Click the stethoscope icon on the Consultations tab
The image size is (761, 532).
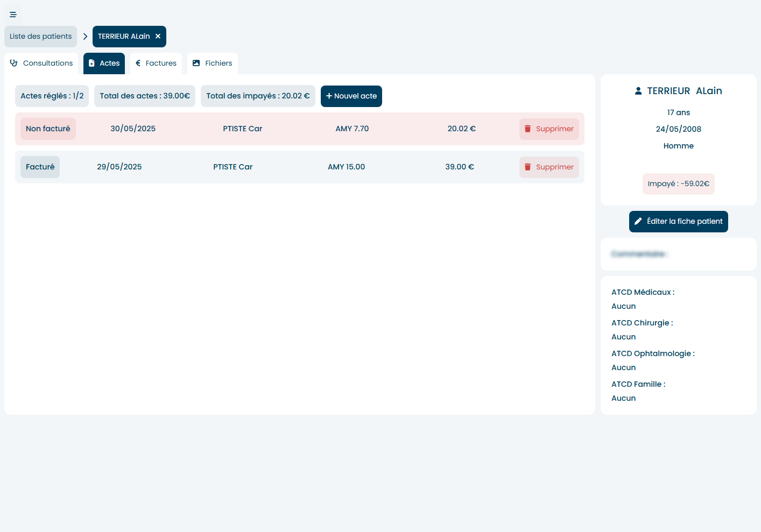[x=13, y=63]
